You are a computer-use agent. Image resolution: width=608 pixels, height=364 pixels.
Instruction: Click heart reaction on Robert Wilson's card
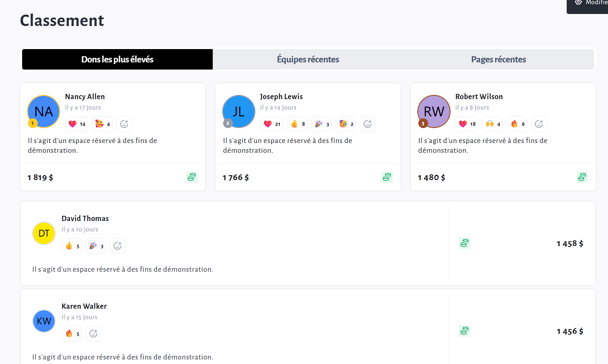coord(467,124)
